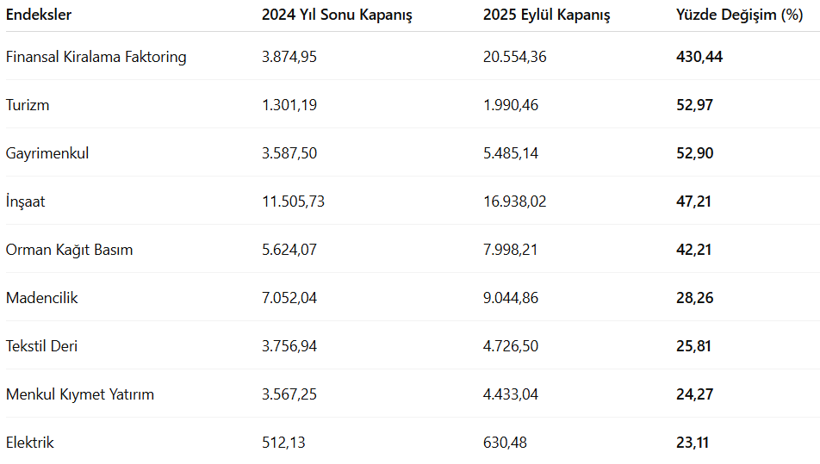The image size is (820, 464).
Task: Click the 2024 Yıl Sonu Kapanış header
Action: click(x=337, y=15)
